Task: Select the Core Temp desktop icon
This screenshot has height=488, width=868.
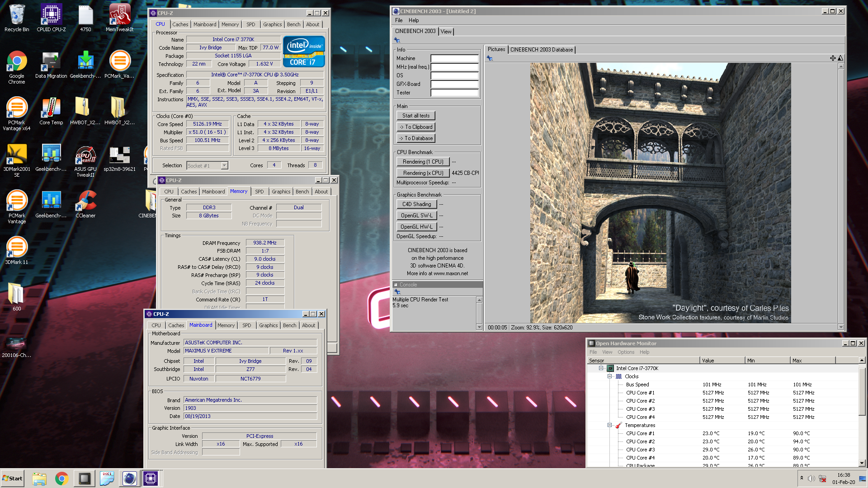Action: 51,111
